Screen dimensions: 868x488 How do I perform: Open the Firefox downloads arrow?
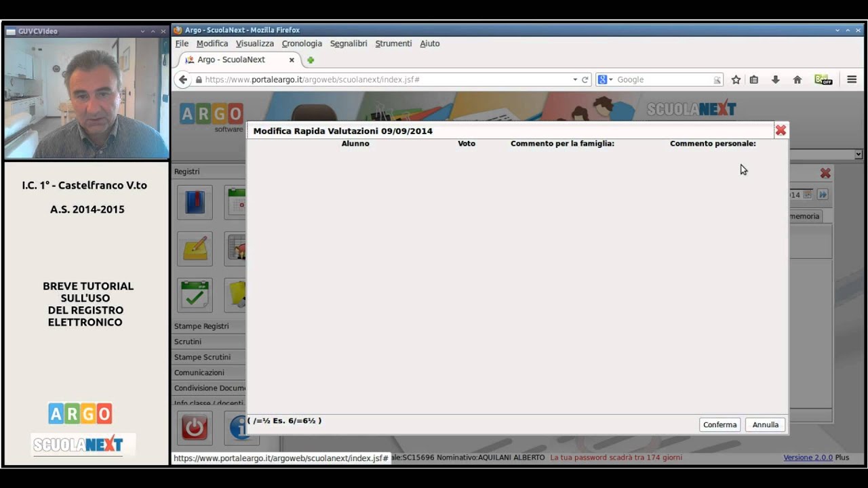pyautogui.click(x=775, y=79)
